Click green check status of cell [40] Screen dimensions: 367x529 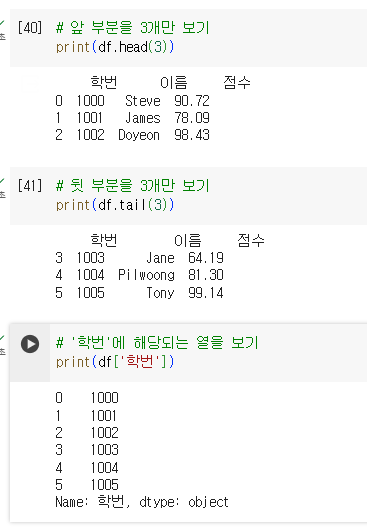point(2,24)
